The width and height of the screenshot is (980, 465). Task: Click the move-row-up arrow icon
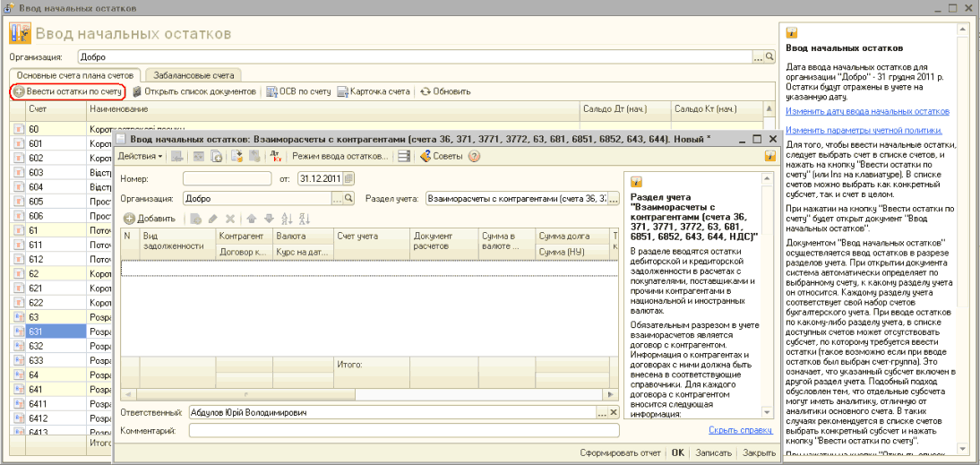click(251, 219)
